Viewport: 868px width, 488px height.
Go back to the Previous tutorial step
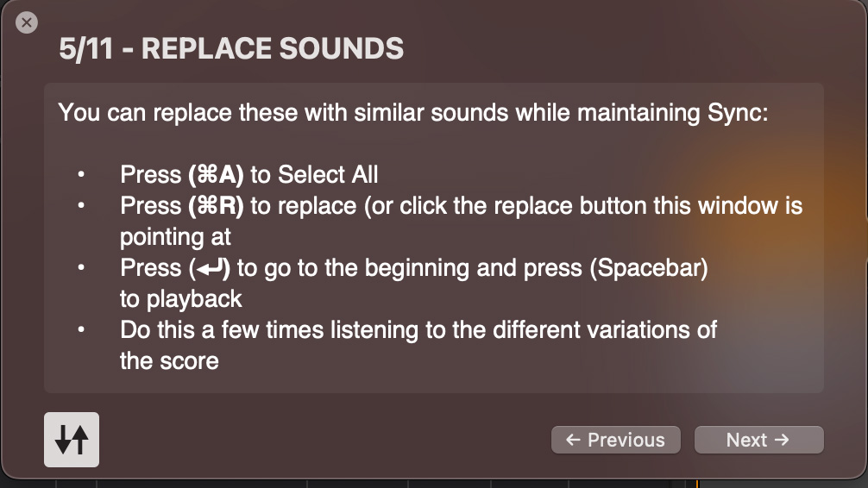615,440
